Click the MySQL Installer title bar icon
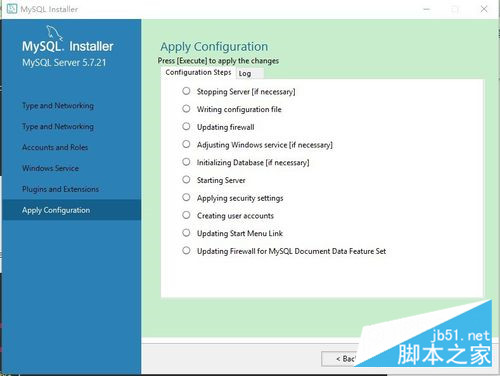 click(x=12, y=9)
